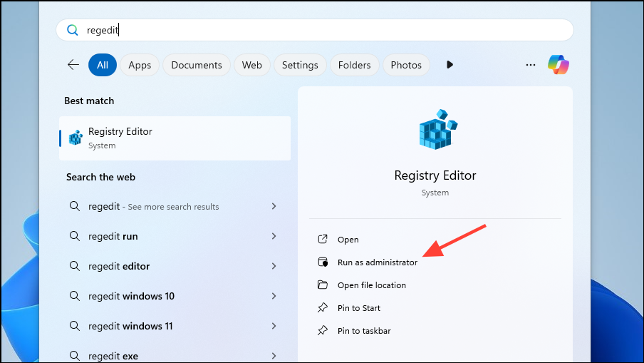The image size is (644, 363).
Task: Click the magnifier icon beside regedit run
Action: [x=74, y=236]
